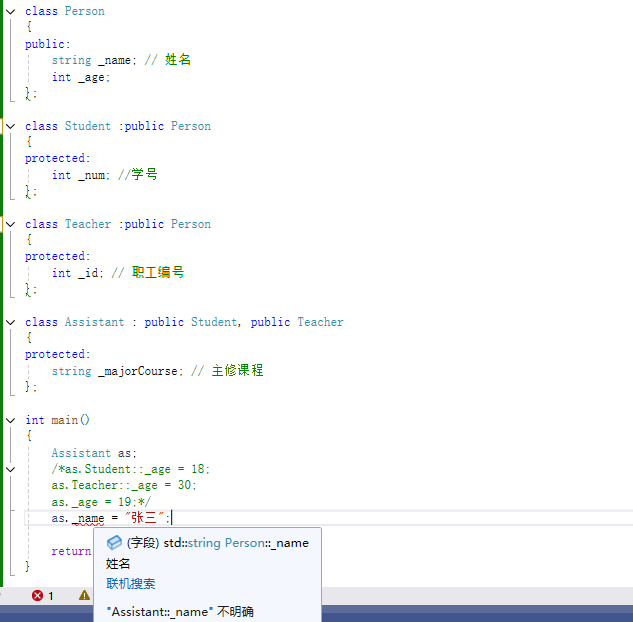The image size is (633, 622).
Task: Click 'Student,' base in Assistant declaration
Action: tap(216, 323)
